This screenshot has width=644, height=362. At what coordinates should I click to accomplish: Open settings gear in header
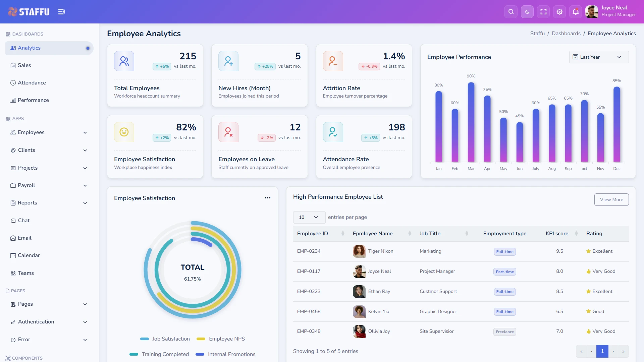click(559, 12)
